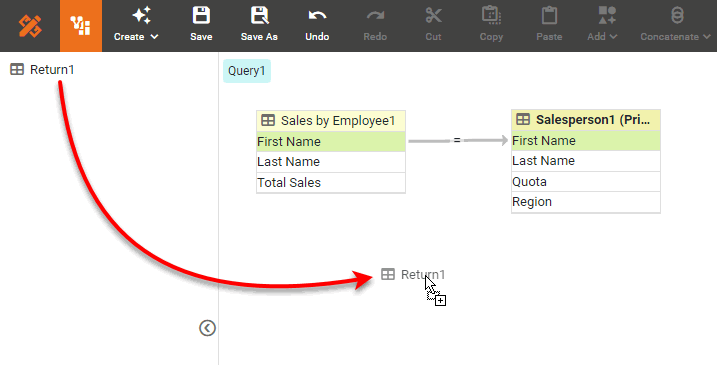Click the equals join operator on the link
This screenshot has height=365, width=717.
coord(457,140)
